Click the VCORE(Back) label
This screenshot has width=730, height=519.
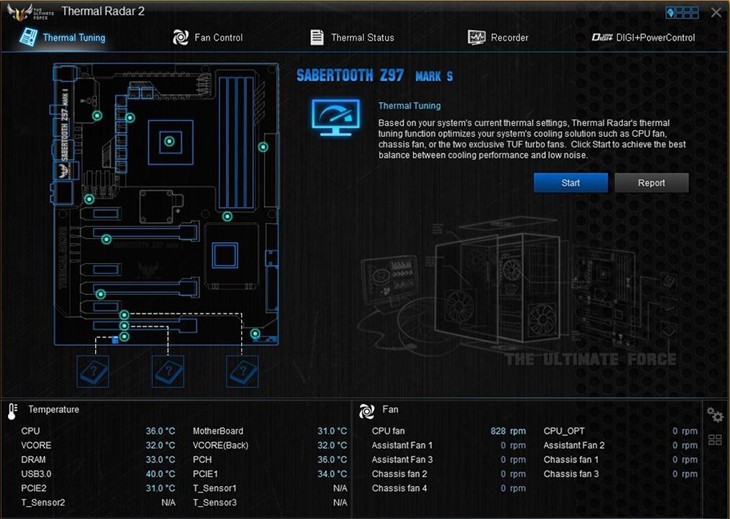coord(221,445)
